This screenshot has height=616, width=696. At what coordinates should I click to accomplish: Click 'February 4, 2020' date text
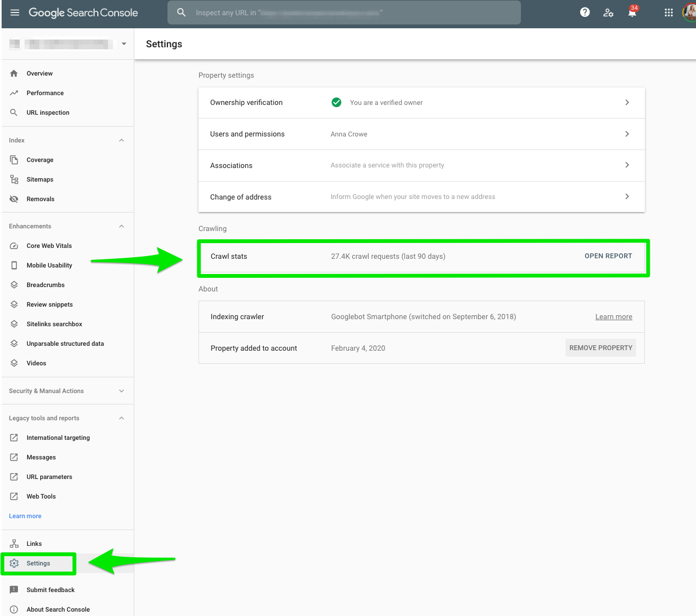358,349
